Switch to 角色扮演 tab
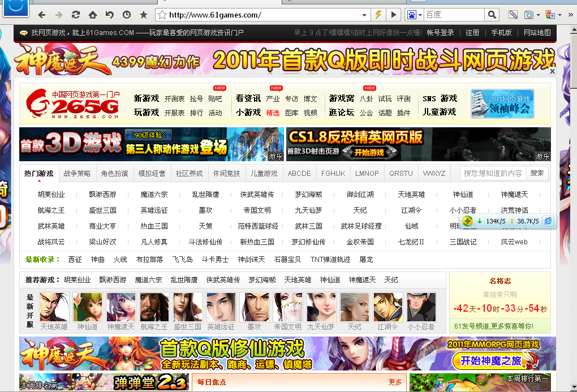This screenshot has height=392, width=577. click(x=114, y=173)
